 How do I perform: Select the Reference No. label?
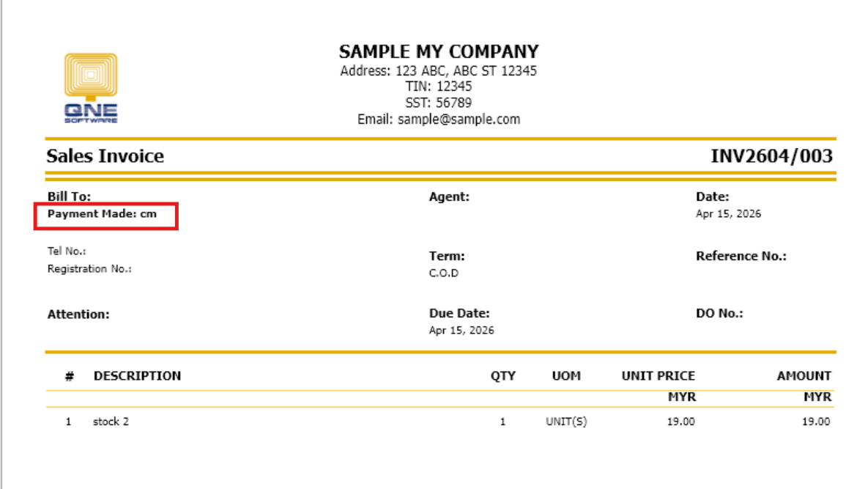(x=741, y=256)
